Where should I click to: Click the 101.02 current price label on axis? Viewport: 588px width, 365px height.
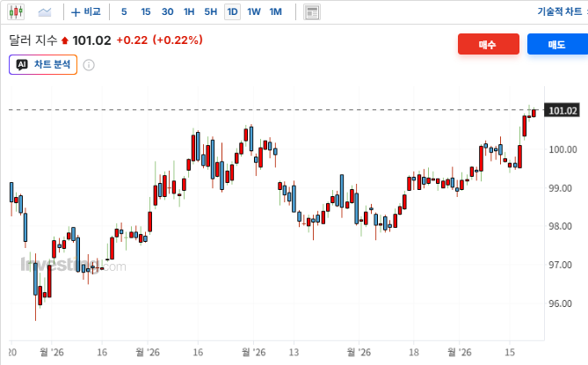563,111
